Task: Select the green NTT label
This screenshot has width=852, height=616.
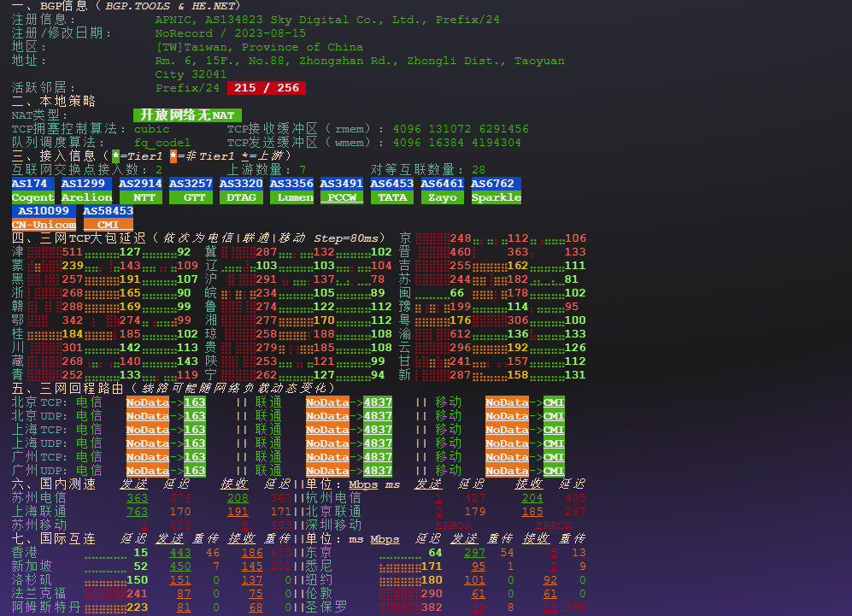Action: pos(141,197)
